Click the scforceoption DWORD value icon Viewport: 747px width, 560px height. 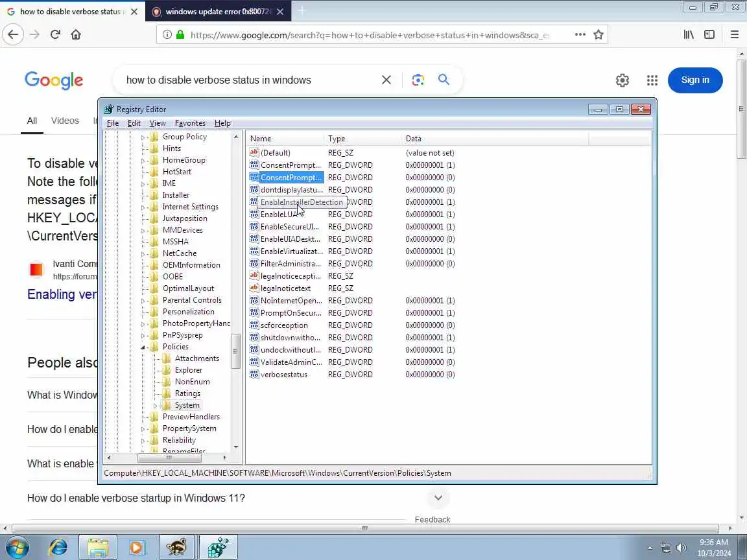coord(254,325)
